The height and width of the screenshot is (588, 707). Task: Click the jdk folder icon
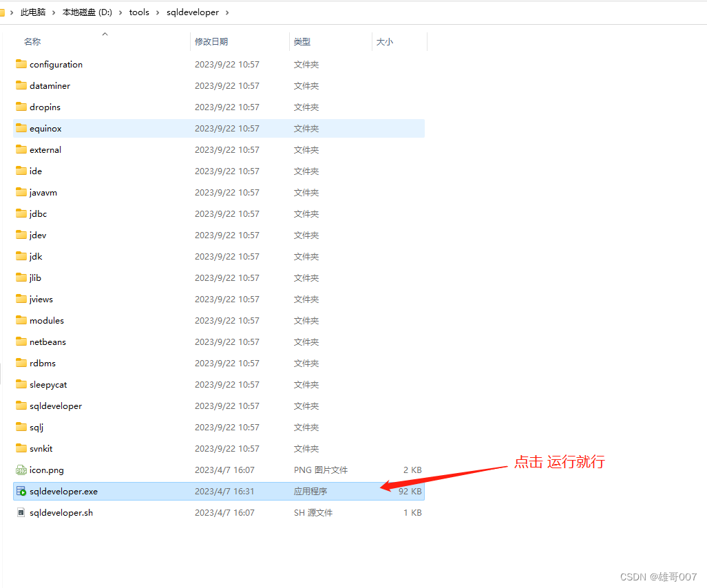[x=21, y=256]
